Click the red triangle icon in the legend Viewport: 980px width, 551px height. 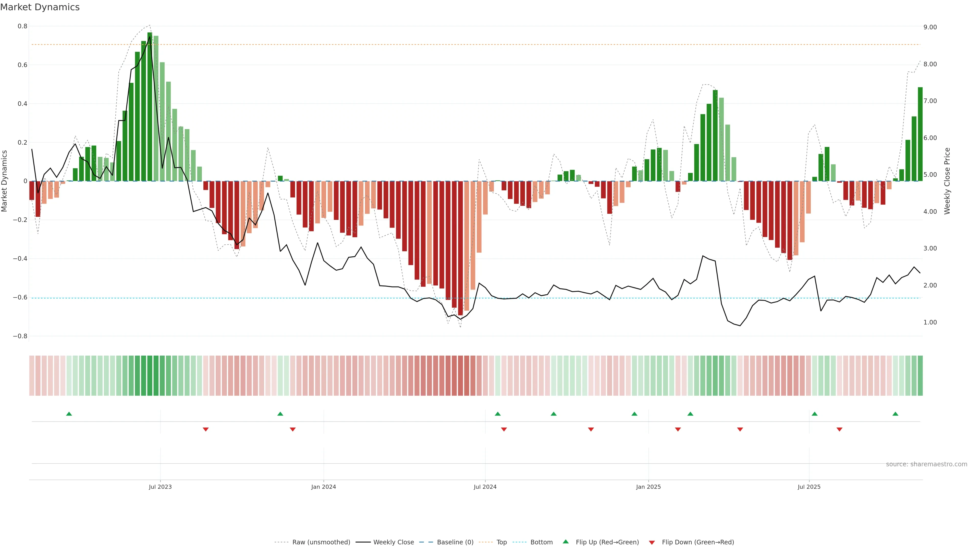[652, 542]
